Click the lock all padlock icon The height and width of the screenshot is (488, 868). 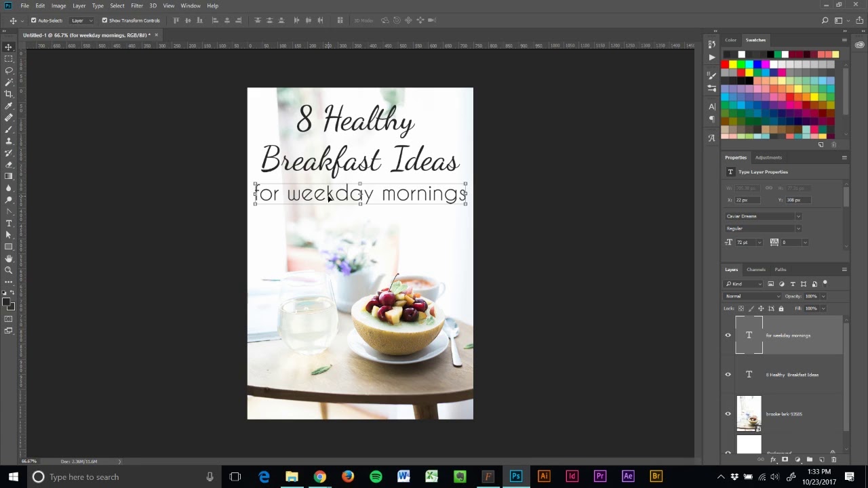pos(781,308)
